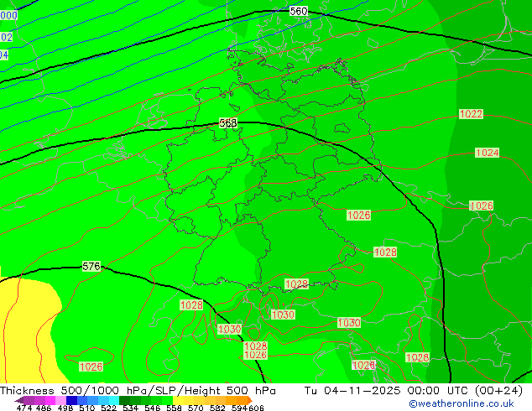
Task: Select the 1024 isobar label
Action: [x=488, y=153]
